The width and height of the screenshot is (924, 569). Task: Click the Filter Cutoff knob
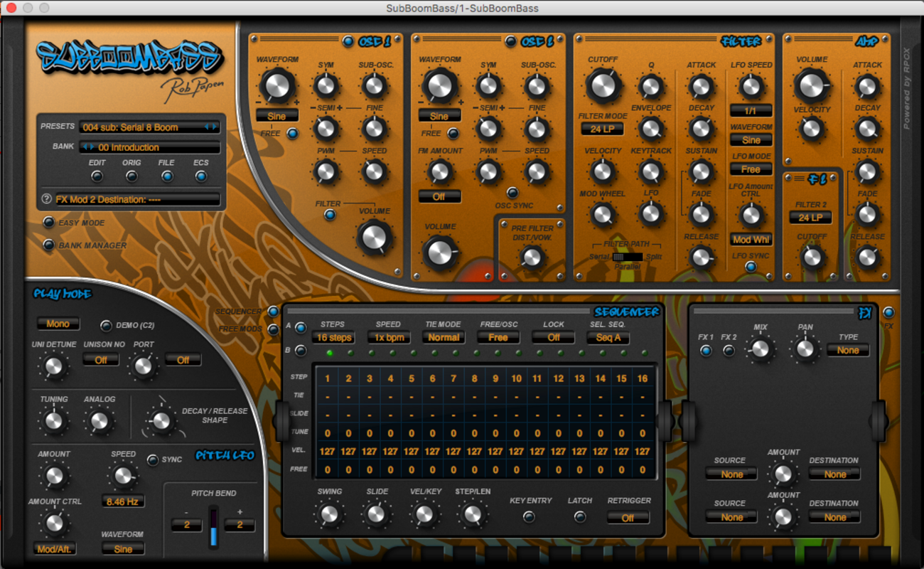tap(603, 86)
